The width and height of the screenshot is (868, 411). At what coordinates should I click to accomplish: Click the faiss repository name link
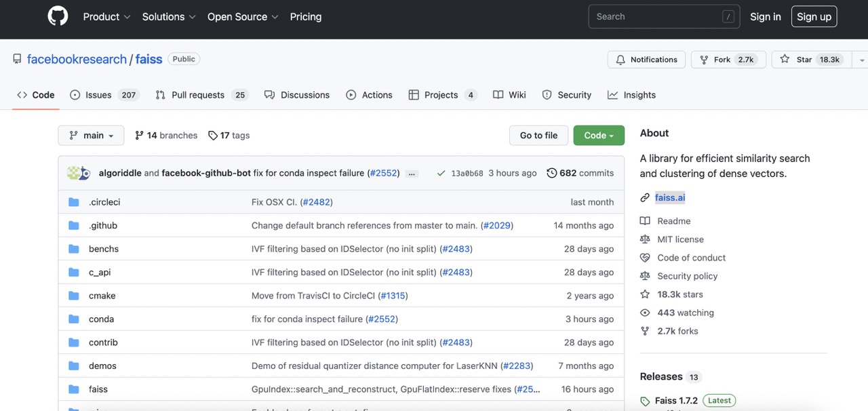[149, 59]
